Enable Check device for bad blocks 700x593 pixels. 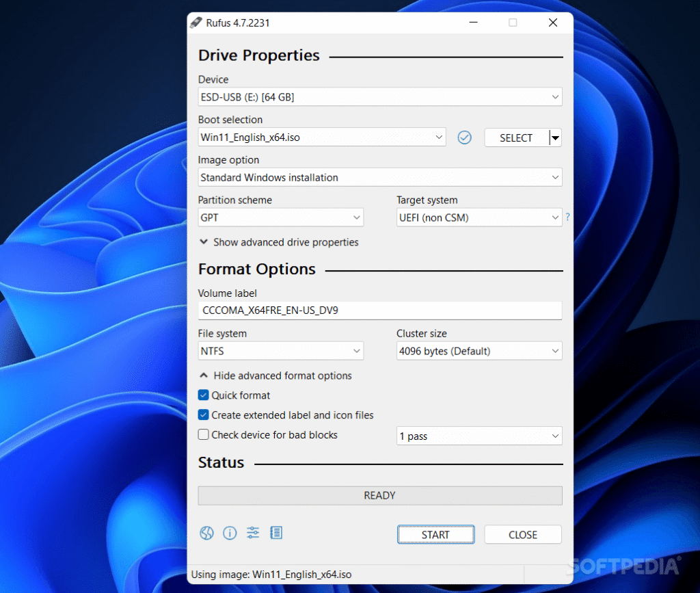pyautogui.click(x=203, y=434)
